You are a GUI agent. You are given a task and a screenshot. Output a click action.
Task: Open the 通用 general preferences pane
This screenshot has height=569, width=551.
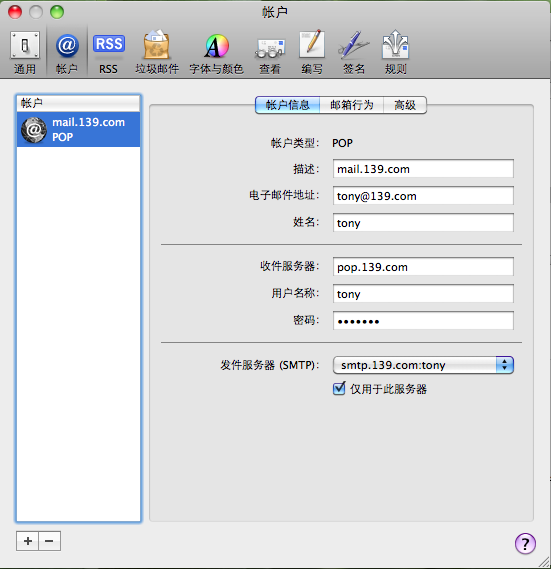[x=25, y=52]
